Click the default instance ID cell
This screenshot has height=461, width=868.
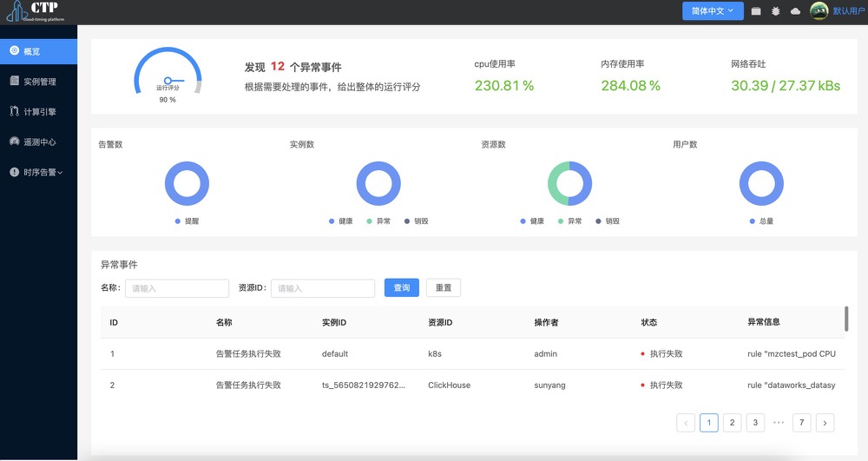335,353
